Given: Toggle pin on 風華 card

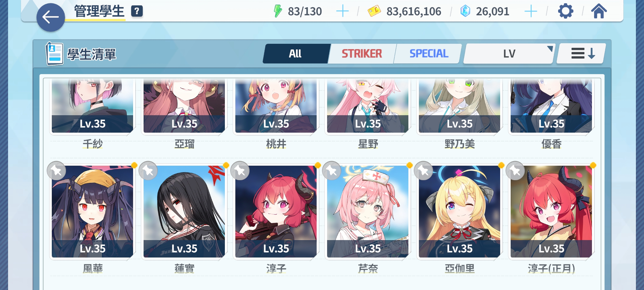Looking at the screenshot, I should tap(56, 171).
